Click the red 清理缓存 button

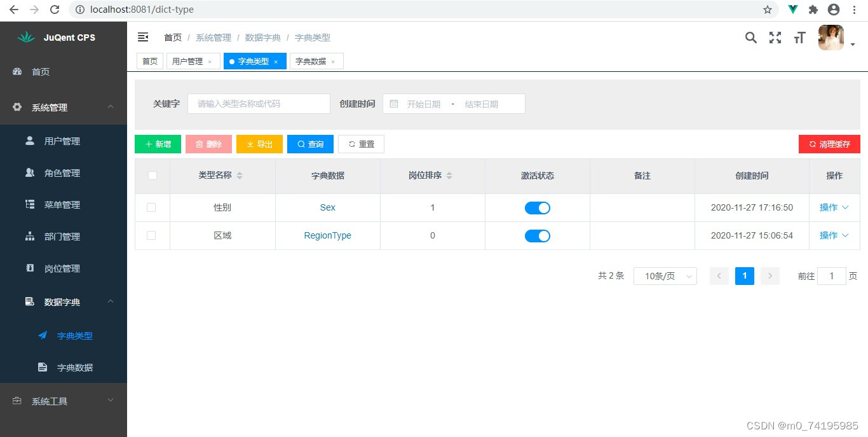tap(829, 144)
